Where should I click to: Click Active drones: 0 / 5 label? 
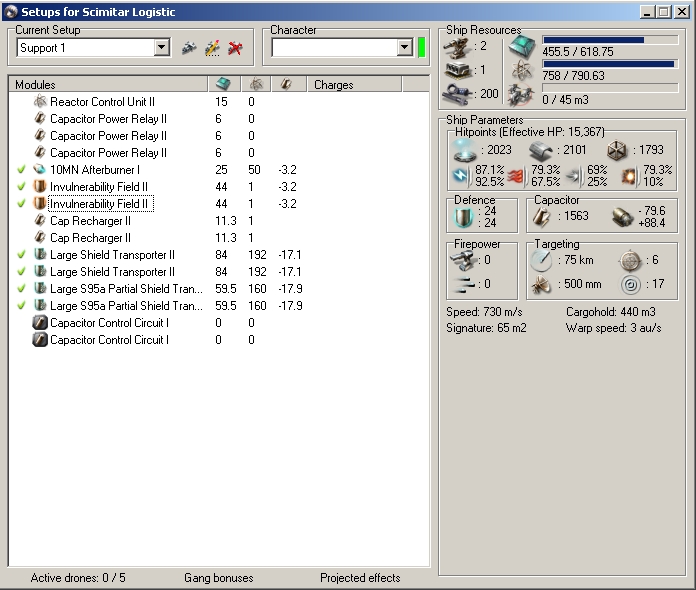(78, 578)
